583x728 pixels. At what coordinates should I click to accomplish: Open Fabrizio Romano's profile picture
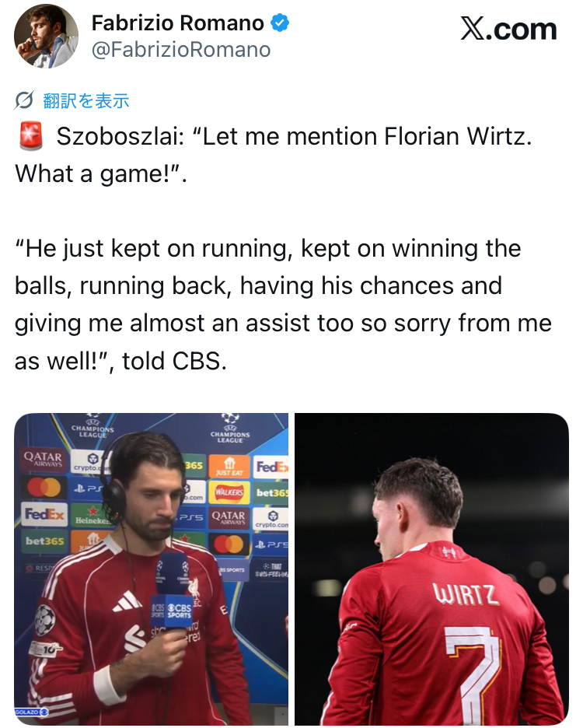46,37
